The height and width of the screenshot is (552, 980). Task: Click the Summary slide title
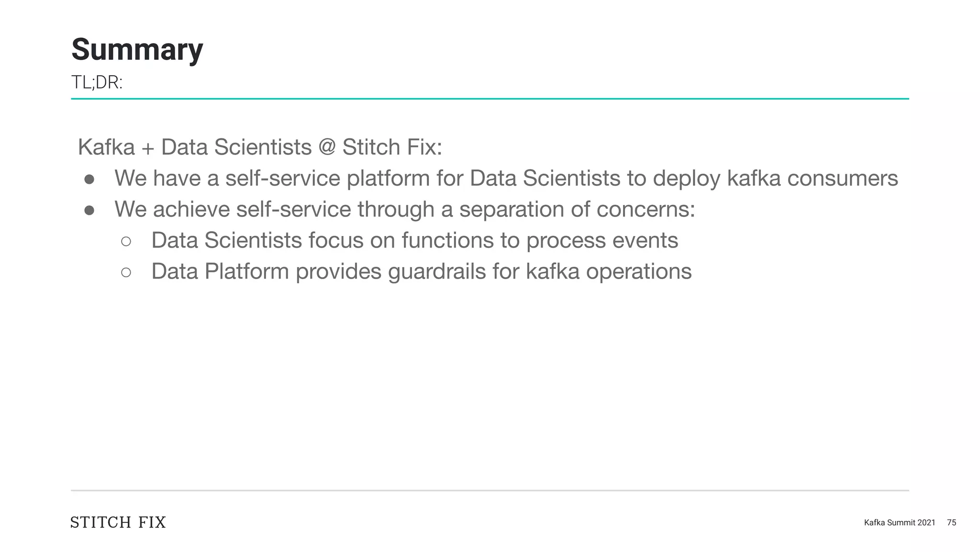[137, 50]
